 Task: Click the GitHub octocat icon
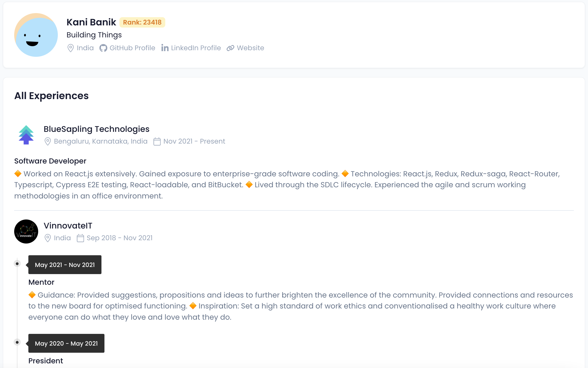point(103,48)
